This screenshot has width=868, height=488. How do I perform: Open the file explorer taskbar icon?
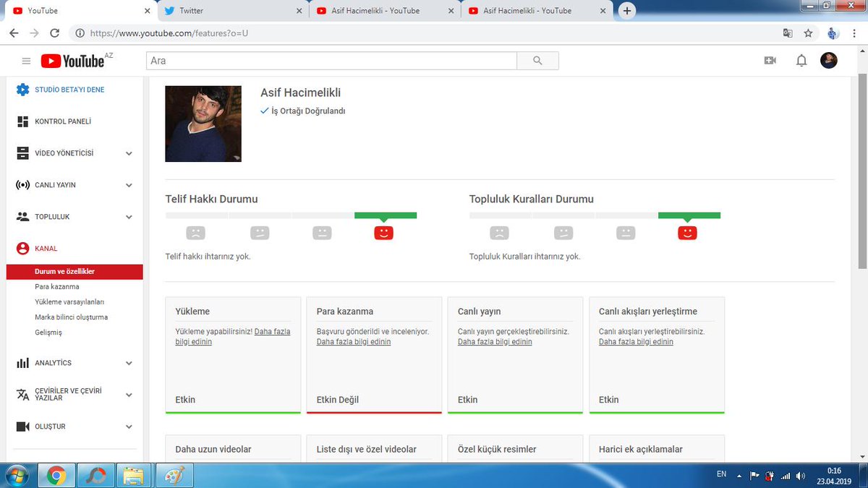(x=134, y=476)
